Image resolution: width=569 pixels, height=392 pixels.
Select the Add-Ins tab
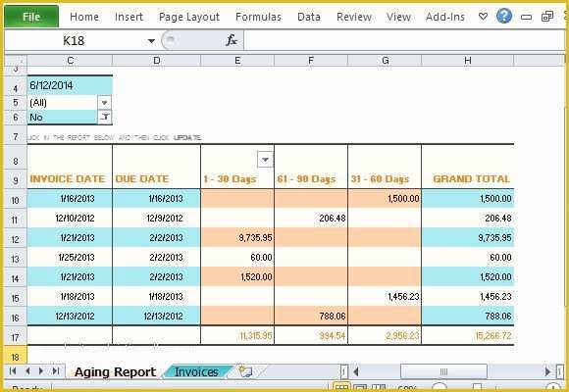tap(444, 17)
